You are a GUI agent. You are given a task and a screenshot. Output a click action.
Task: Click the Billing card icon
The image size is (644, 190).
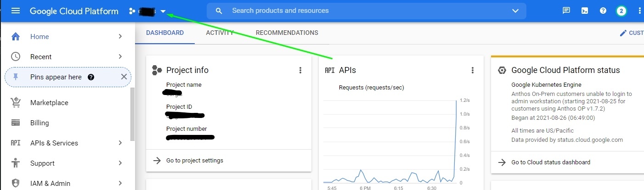coord(16,123)
